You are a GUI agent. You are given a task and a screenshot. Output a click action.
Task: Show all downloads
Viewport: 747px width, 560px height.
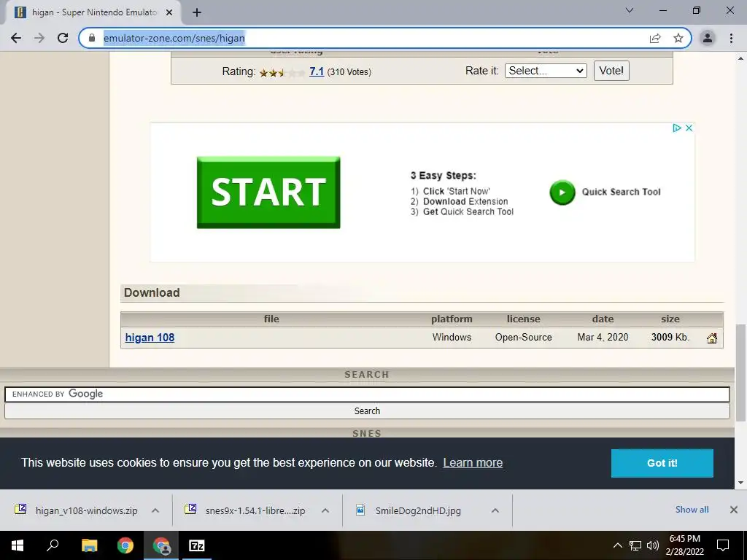[x=692, y=510]
